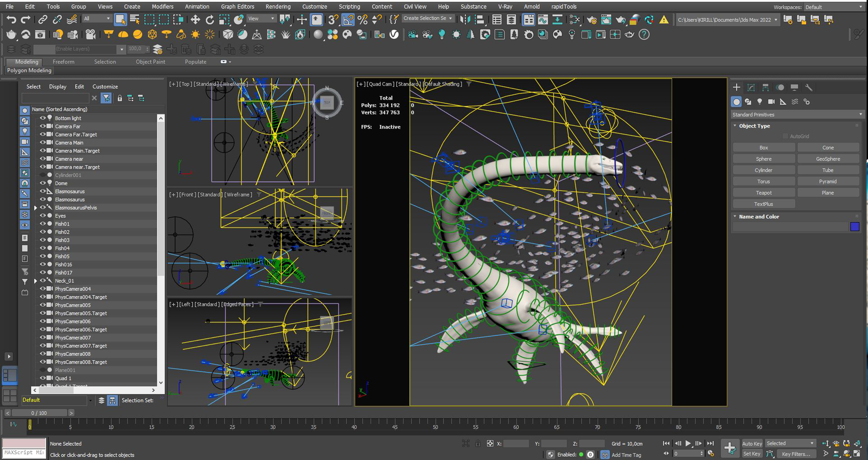
Task: Create a Box primitive
Action: click(x=763, y=148)
